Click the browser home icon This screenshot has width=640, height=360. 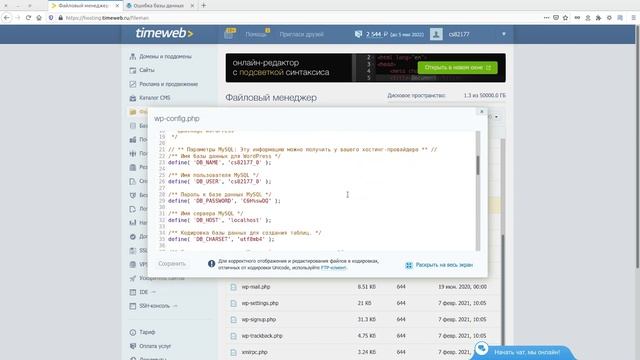[x=39, y=18]
